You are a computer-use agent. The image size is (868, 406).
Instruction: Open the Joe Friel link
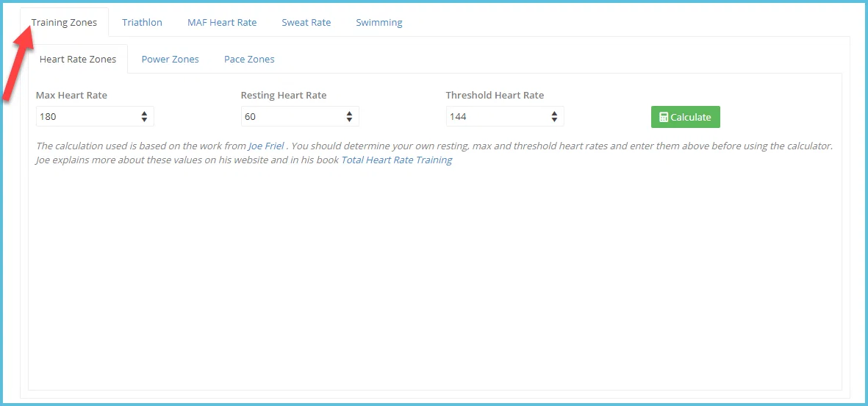(266, 146)
